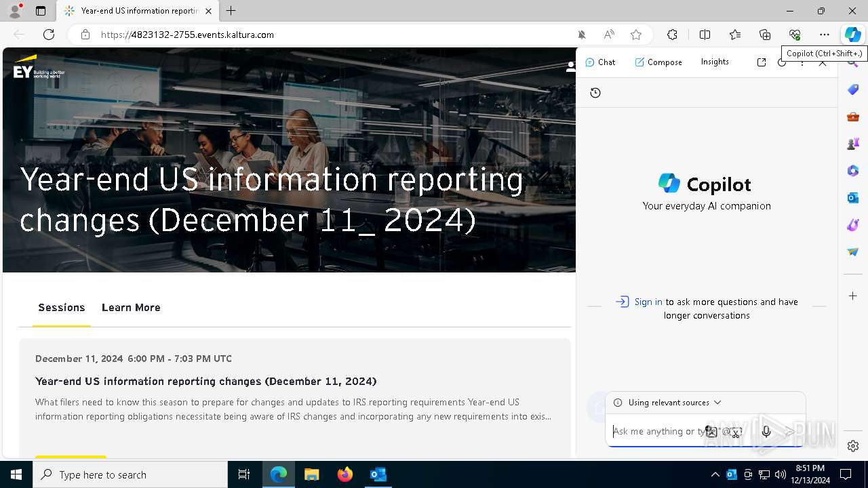Open Year-end US information reporting session title
The width and height of the screenshot is (868, 488).
click(x=205, y=382)
